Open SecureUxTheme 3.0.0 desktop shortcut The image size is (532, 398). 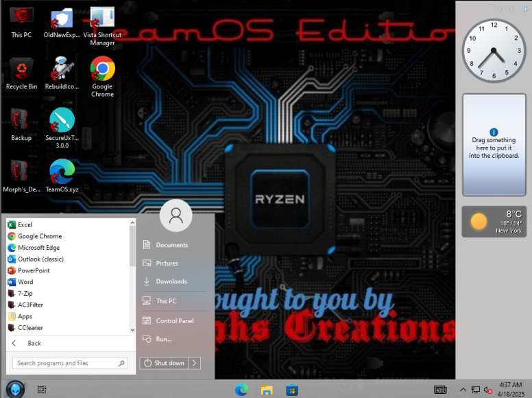tap(62, 128)
